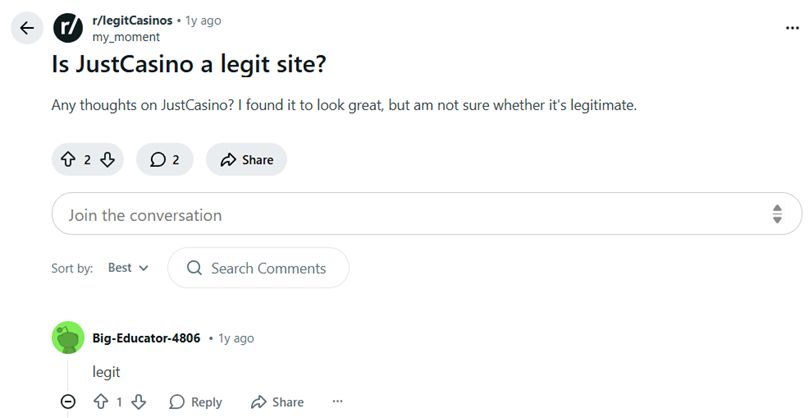The width and height of the screenshot is (809, 418).
Task: Open post comments via comment bubble
Action: 164,160
